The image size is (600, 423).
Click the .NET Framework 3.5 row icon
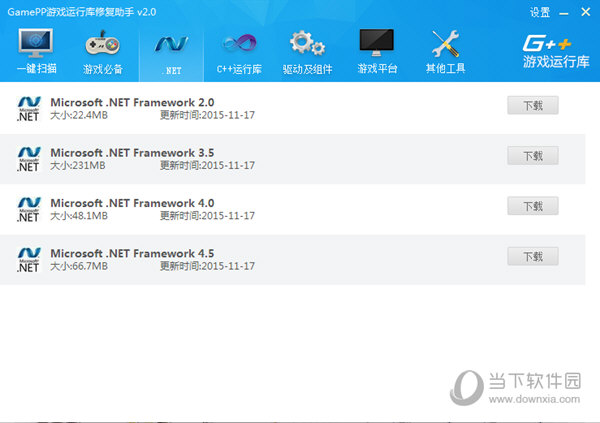tap(29, 159)
